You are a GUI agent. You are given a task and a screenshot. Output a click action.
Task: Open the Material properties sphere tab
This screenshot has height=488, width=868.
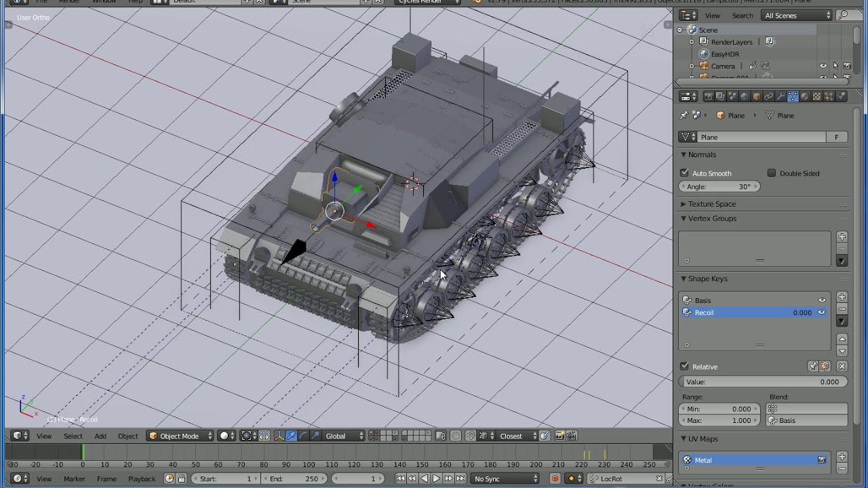804,96
